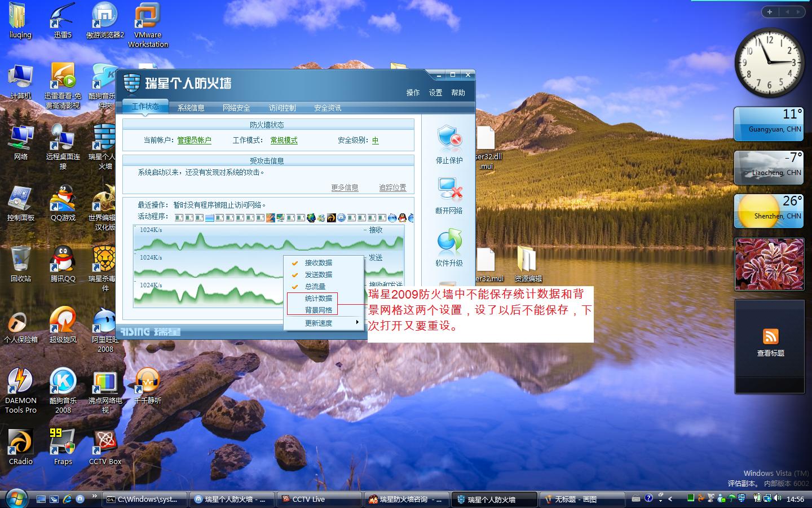Show hidden system tray icons arrow

(670, 499)
